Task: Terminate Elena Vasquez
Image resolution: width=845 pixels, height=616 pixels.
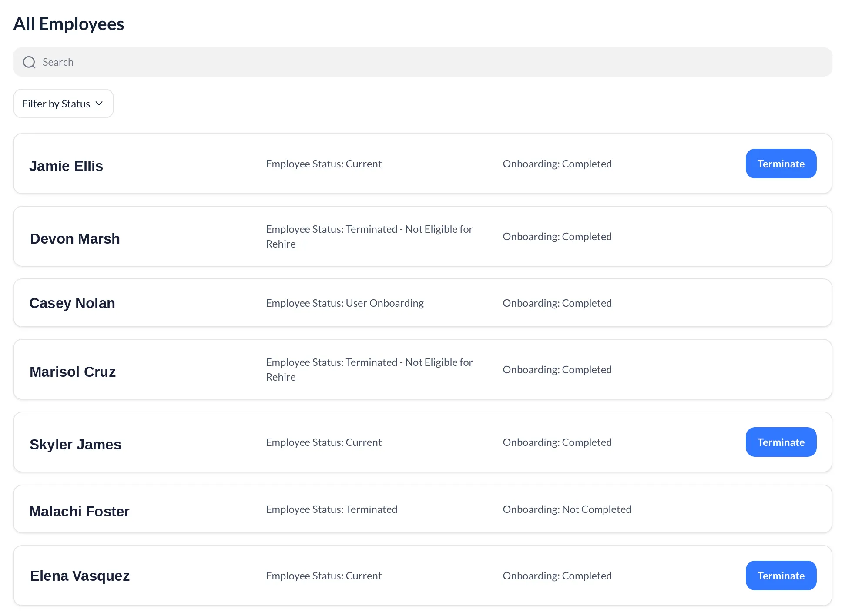Action: click(x=781, y=576)
